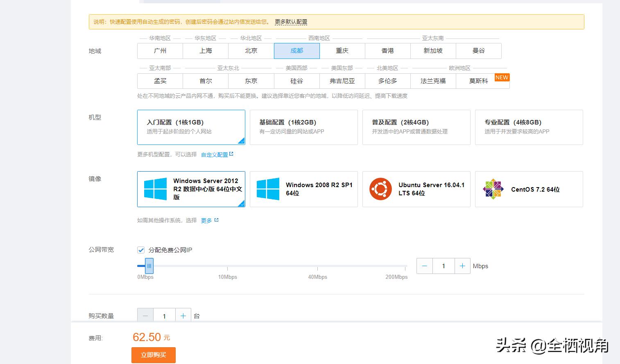Select the 普及配置 (2核4GB) machine type
This screenshot has height=364, width=620.
pyautogui.click(x=416, y=127)
